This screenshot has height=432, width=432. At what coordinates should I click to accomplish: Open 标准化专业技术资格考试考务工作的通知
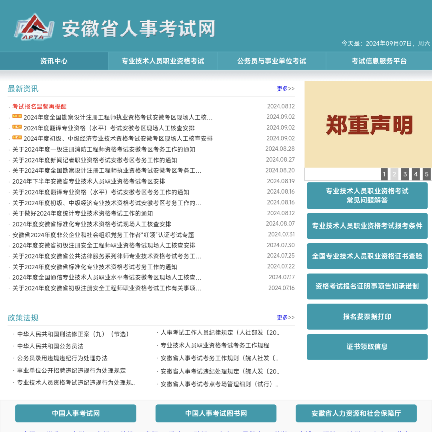pyautogui.click(x=95, y=267)
